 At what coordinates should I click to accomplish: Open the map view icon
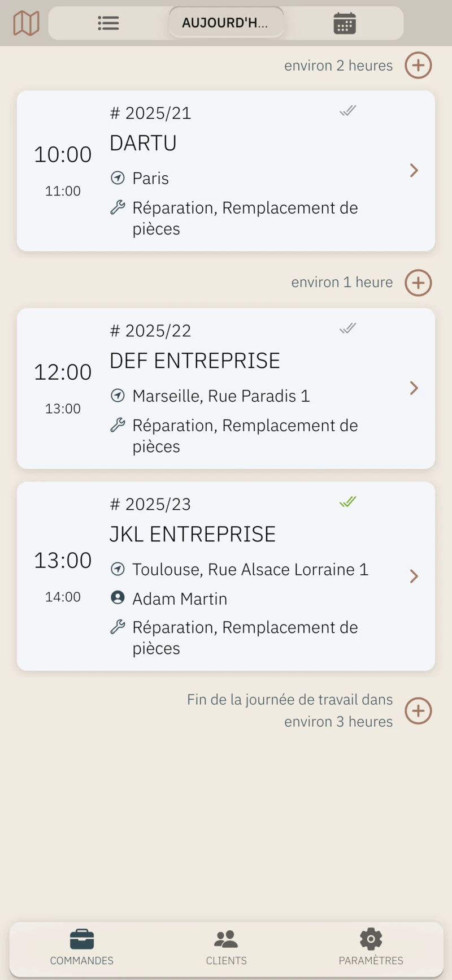point(26,23)
